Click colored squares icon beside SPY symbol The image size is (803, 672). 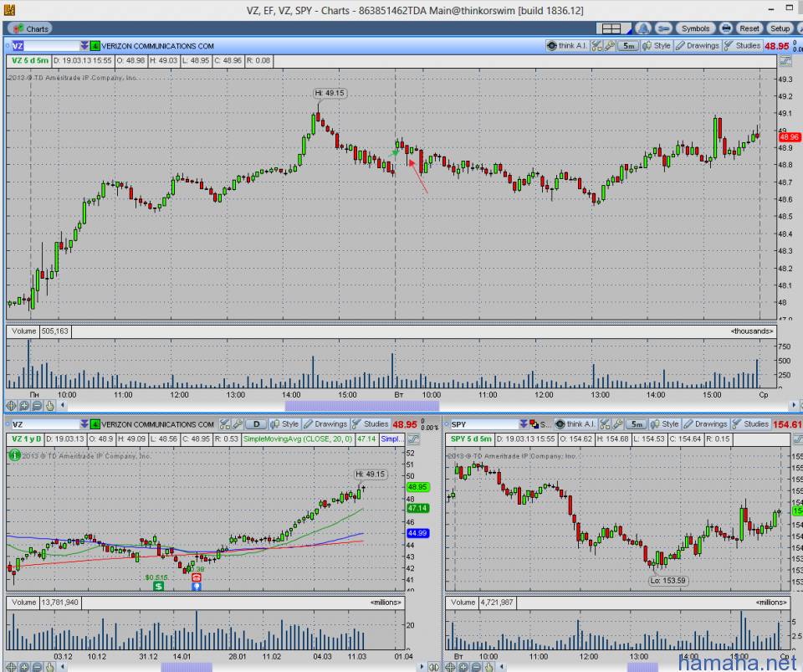534,424
